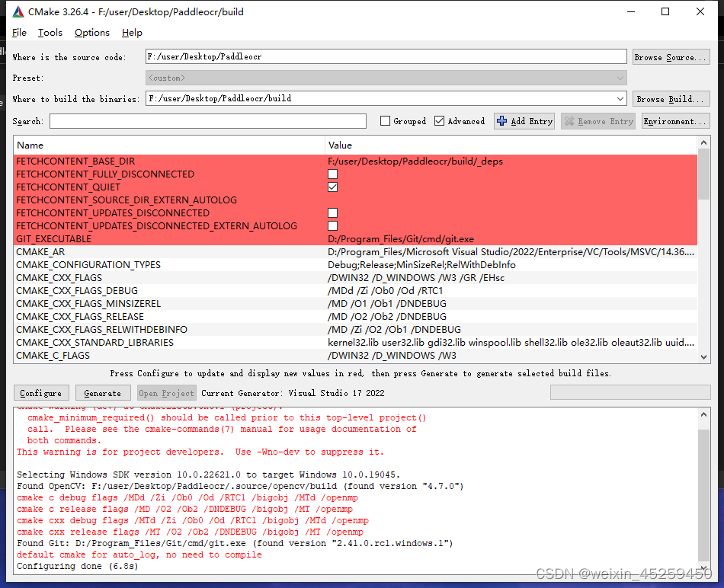Image resolution: width=724 pixels, height=588 pixels.
Task: Click the Browse Build button
Action: (x=671, y=99)
